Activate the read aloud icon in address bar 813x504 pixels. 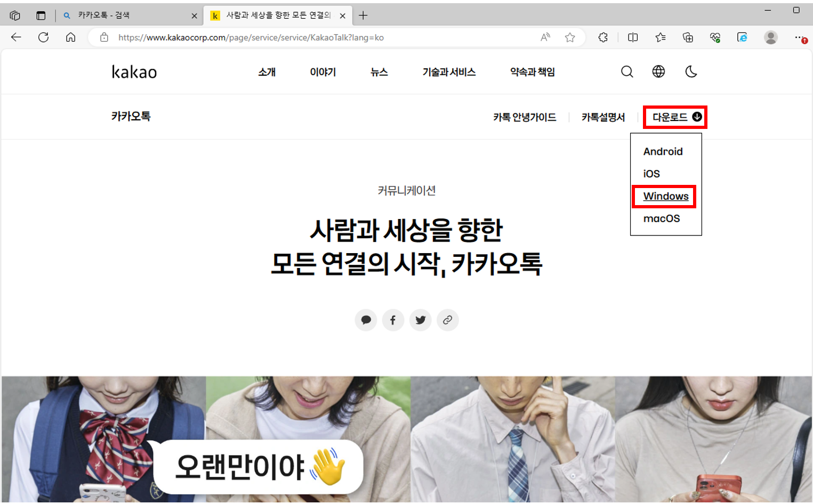tap(545, 37)
